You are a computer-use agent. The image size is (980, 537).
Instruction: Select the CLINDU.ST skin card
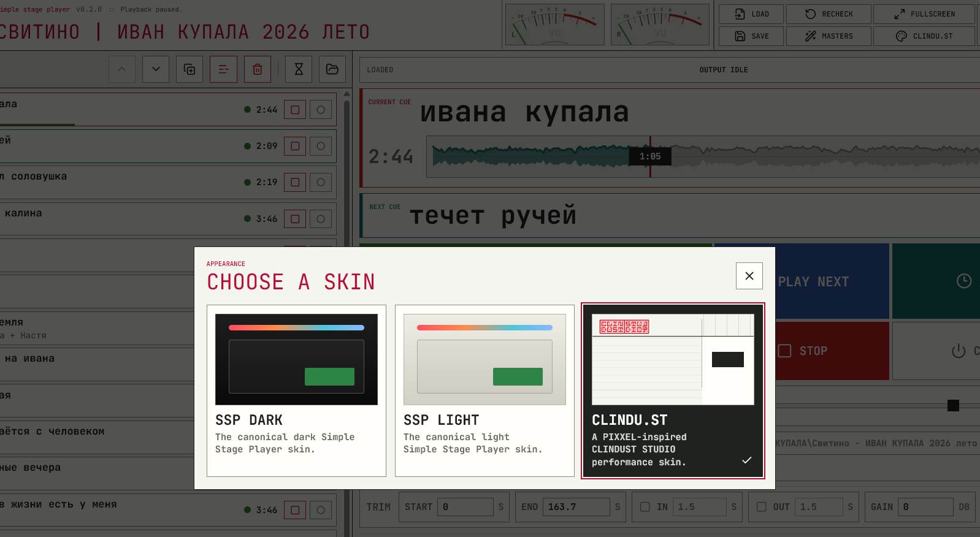pos(673,390)
